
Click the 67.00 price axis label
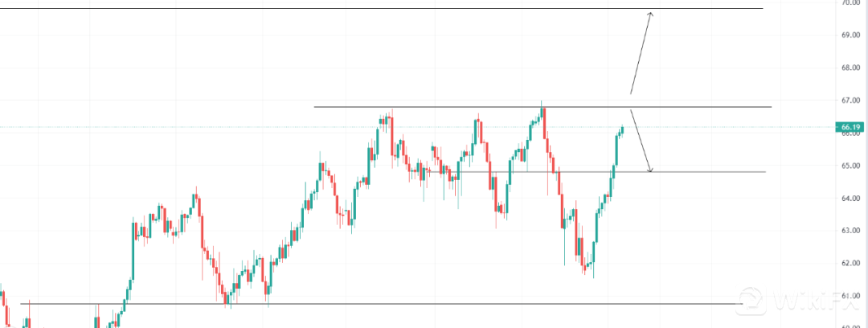click(851, 100)
